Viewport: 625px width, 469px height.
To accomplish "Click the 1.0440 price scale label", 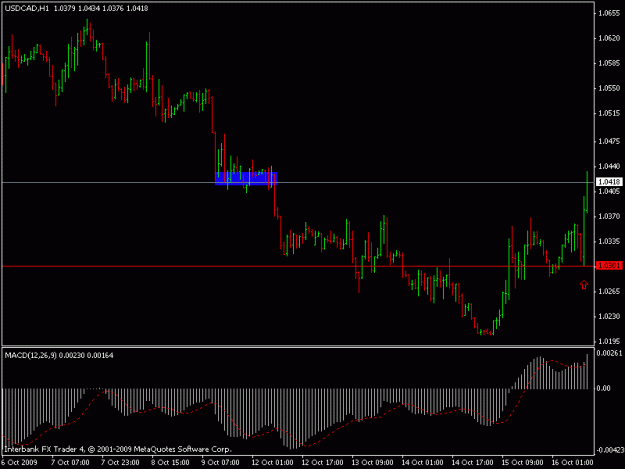I will click(609, 166).
